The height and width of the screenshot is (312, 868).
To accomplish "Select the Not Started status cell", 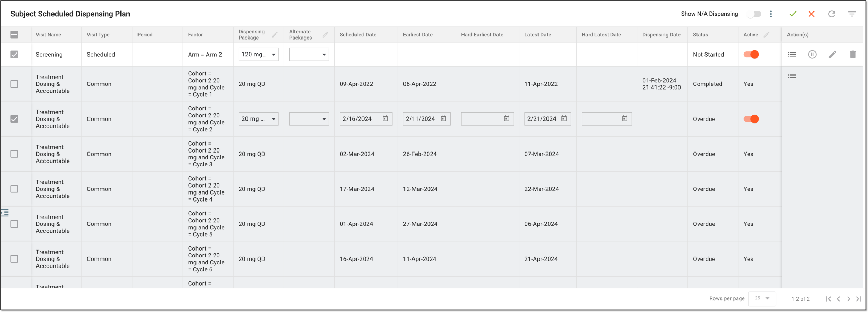I will coord(708,55).
